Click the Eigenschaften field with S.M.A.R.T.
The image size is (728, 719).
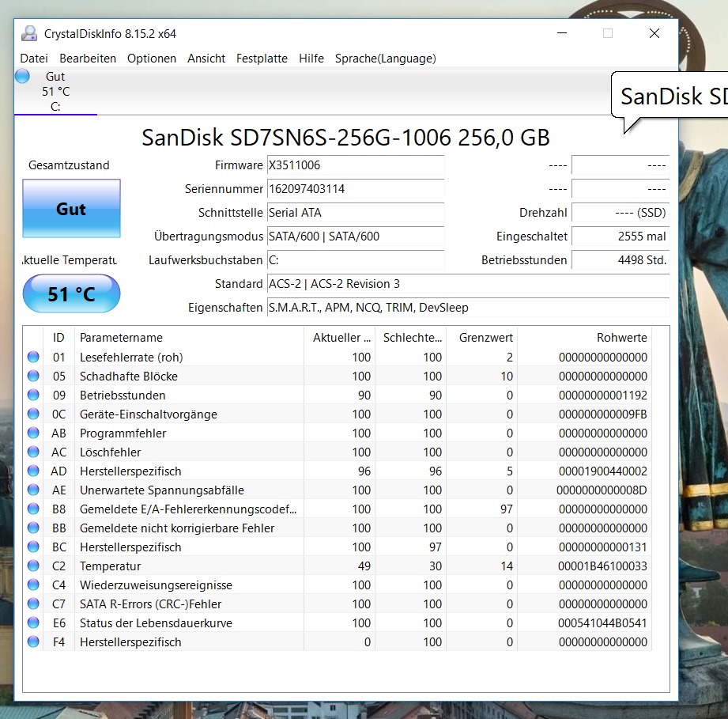[469, 308]
